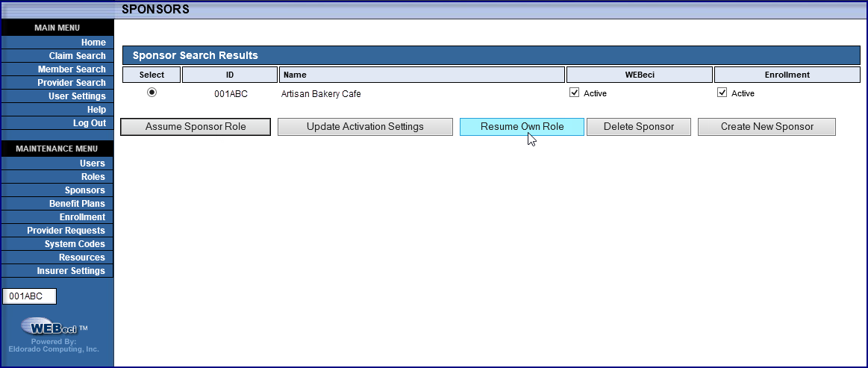
Task: Click the Sponsor Search Results heading
Action: 196,55
